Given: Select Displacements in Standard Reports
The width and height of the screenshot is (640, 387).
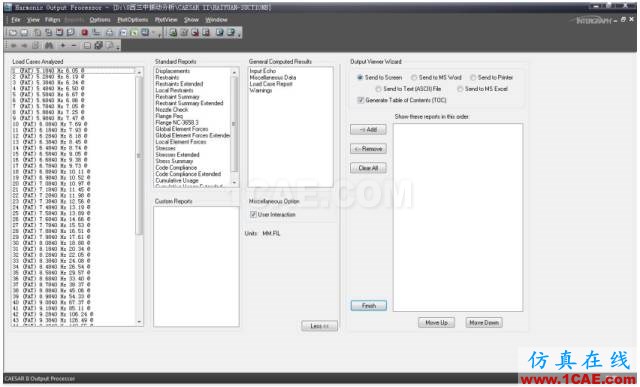Looking at the screenshot, I should tap(173, 71).
